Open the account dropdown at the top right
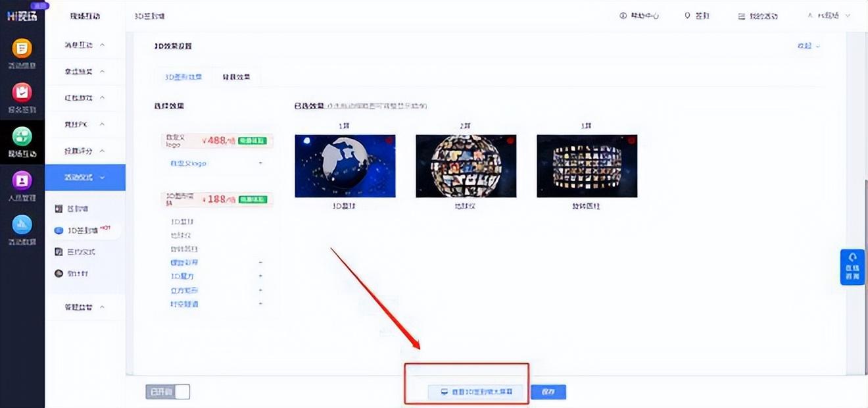The width and height of the screenshot is (868, 408). pyautogui.click(x=830, y=16)
